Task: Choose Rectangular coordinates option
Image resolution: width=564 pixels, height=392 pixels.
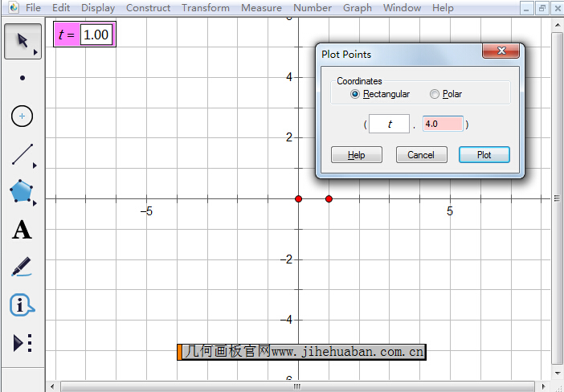Action: pyautogui.click(x=356, y=94)
